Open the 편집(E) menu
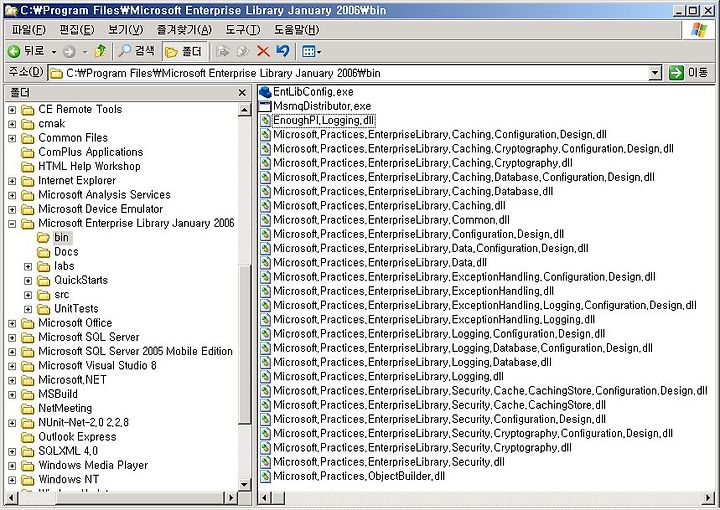The width and height of the screenshot is (720, 510). coord(77,30)
